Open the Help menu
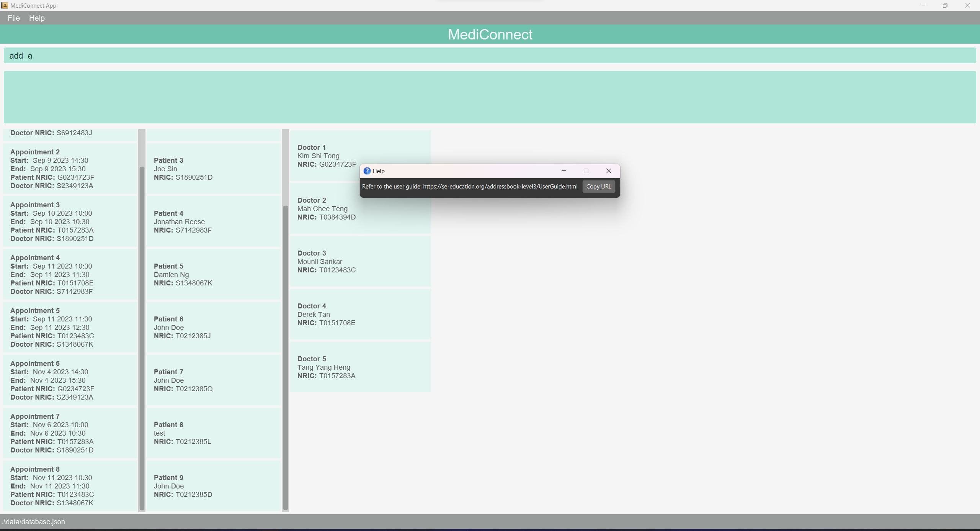The height and width of the screenshot is (531, 980). click(x=37, y=18)
